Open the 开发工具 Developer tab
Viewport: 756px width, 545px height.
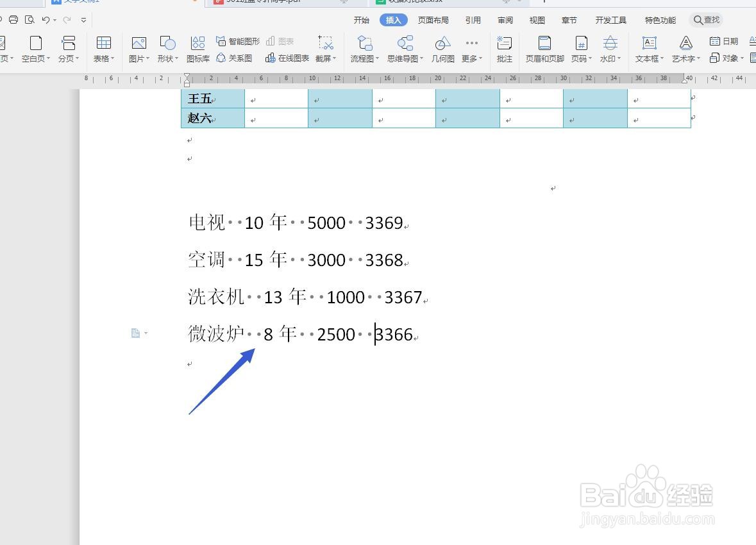pyautogui.click(x=611, y=21)
